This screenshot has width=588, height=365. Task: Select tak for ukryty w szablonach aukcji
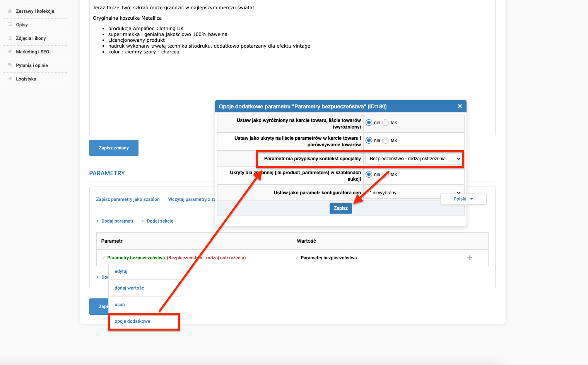385,175
